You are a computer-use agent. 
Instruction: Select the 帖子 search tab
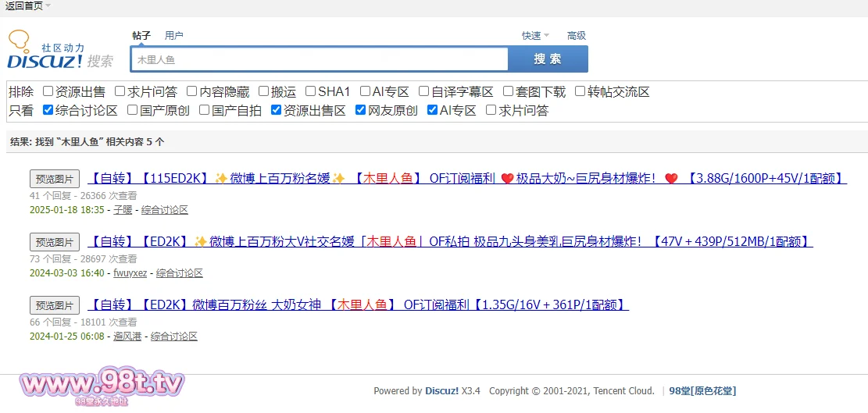141,35
